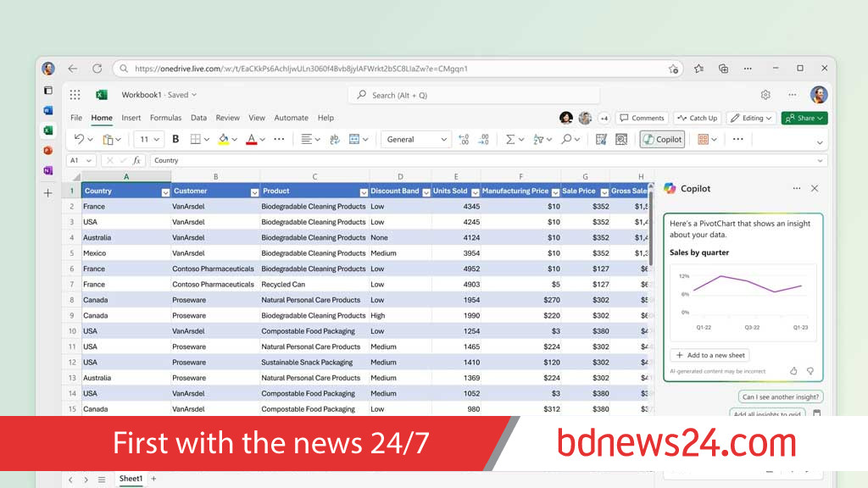868x488 pixels.
Task: Click the green Share button
Action: 804,118
